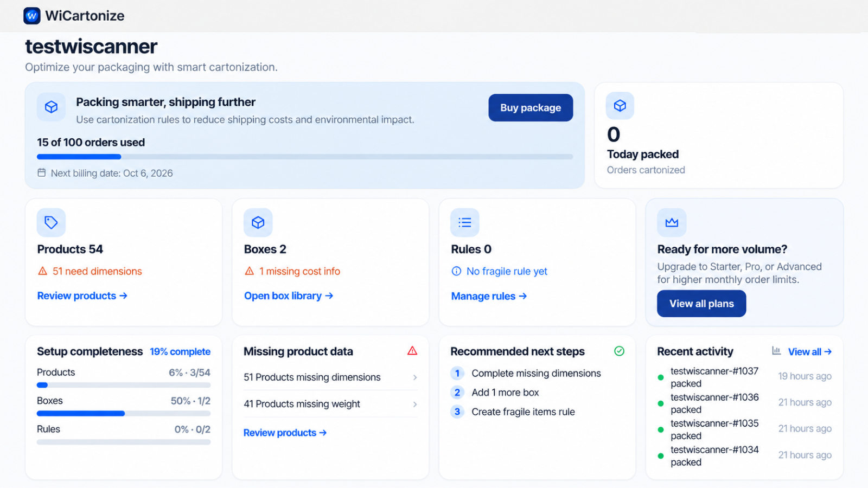The height and width of the screenshot is (488, 868).
Task: Click the WiCartonize logo icon
Action: [32, 16]
